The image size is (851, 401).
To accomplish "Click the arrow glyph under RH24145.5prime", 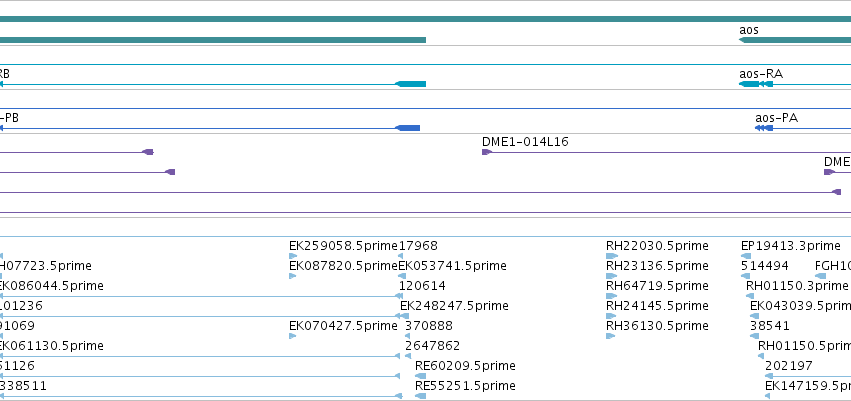I will [x=612, y=316].
